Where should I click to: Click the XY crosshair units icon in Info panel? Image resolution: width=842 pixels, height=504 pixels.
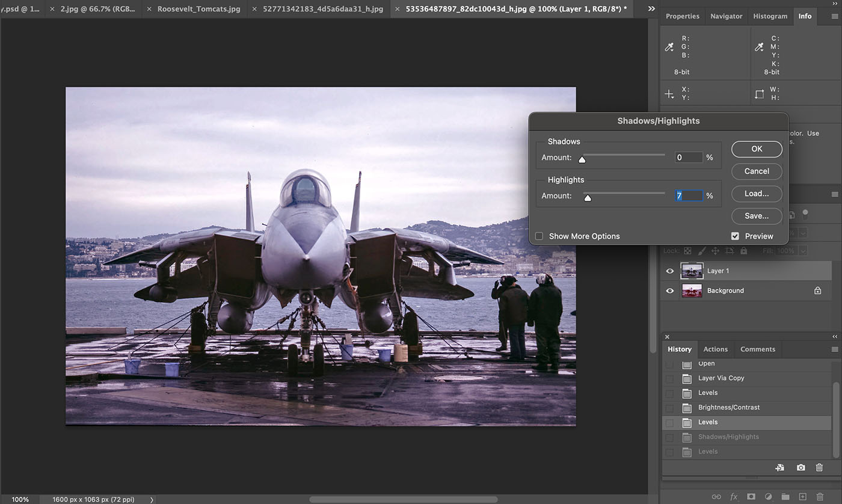click(669, 94)
